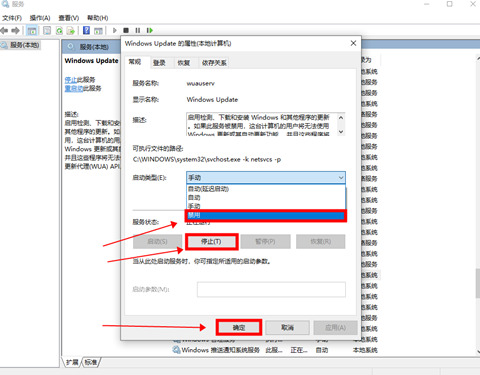Click the 服务(本地) header in middle pane
The width and height of the screenshot is (480, 375).
point(94,47)
